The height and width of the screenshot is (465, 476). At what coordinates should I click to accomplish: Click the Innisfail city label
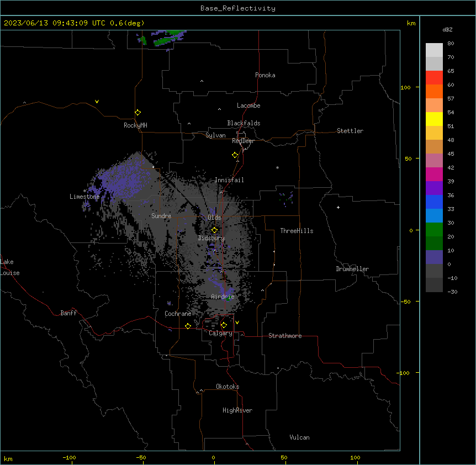pos(229,180)
